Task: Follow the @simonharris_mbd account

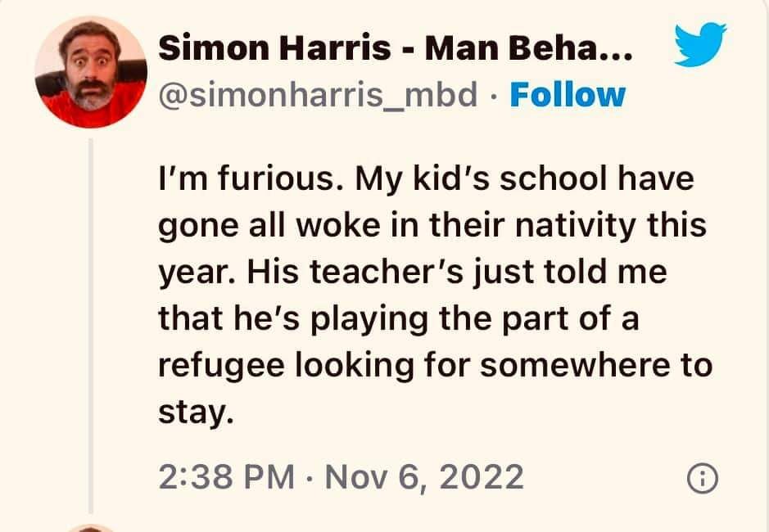Action: point(568,95)
